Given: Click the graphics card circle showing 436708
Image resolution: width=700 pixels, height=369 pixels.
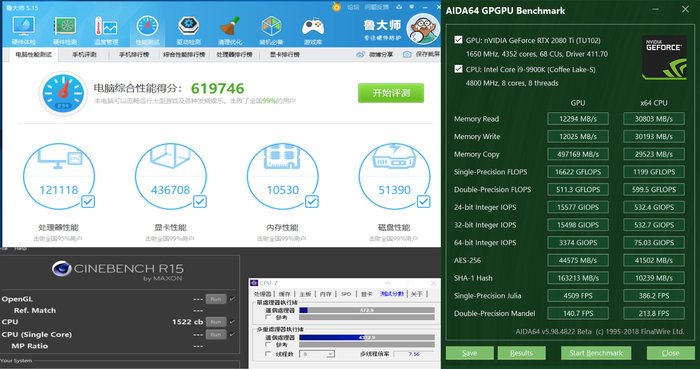Looking at the screenshot, I should [x=171, y=176].
